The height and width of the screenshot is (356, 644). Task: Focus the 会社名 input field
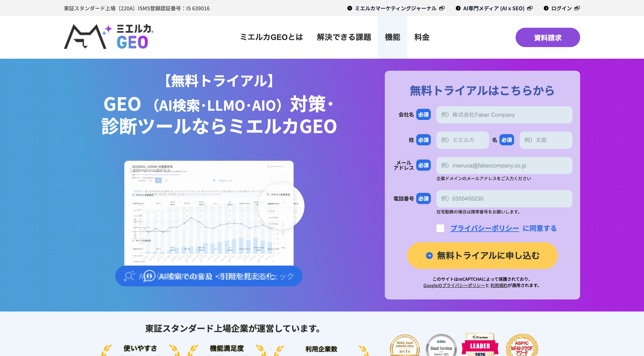pyautogui.click(x=504, y=115)
